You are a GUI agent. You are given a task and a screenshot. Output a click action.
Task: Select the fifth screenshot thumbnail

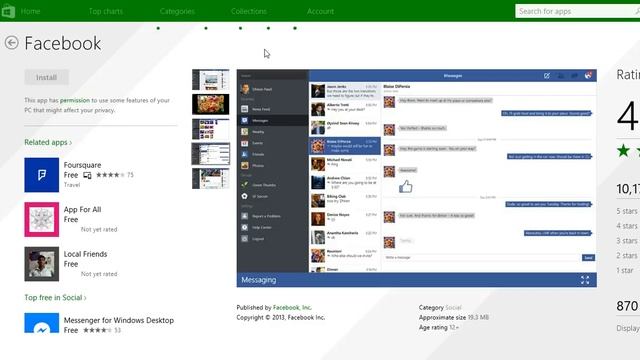pos(211,179)
